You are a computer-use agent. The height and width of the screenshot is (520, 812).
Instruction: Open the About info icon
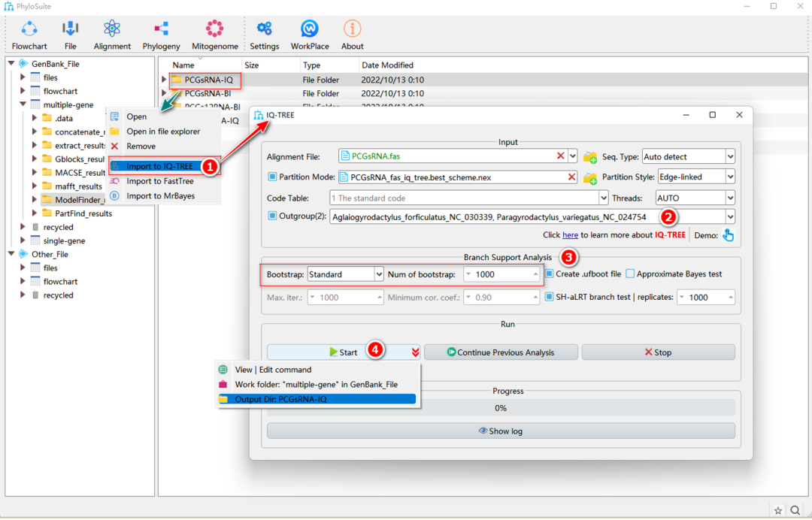[352, 29]
